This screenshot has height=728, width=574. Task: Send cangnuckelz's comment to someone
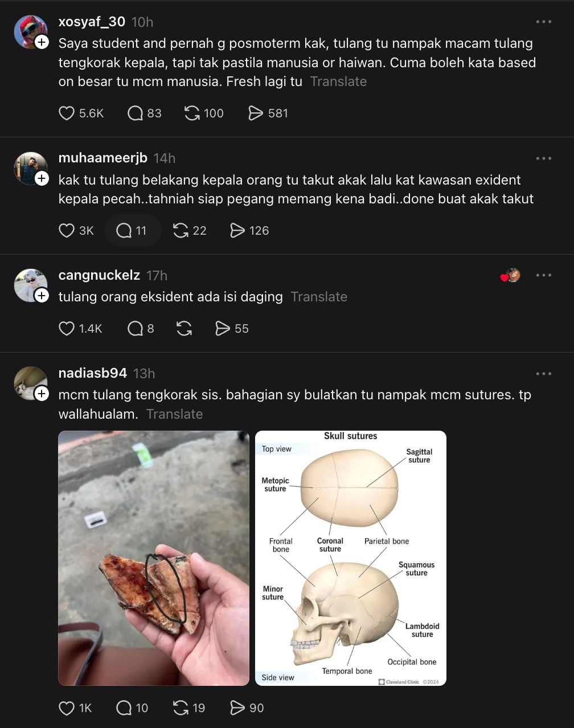click(222, 329)
